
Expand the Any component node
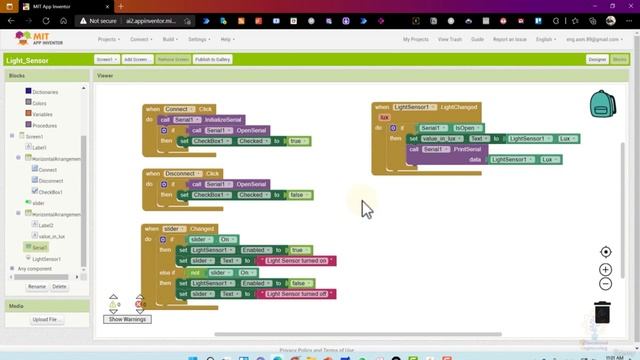click(12, 269)
